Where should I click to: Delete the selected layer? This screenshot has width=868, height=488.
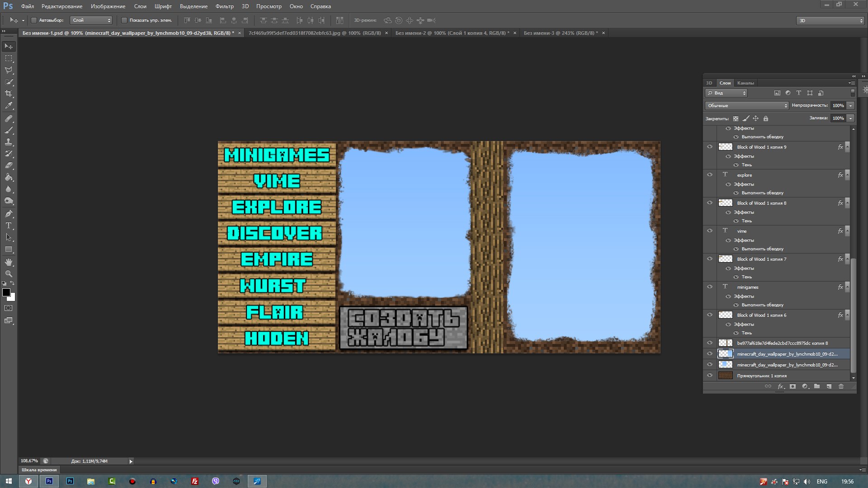(841, 386)
